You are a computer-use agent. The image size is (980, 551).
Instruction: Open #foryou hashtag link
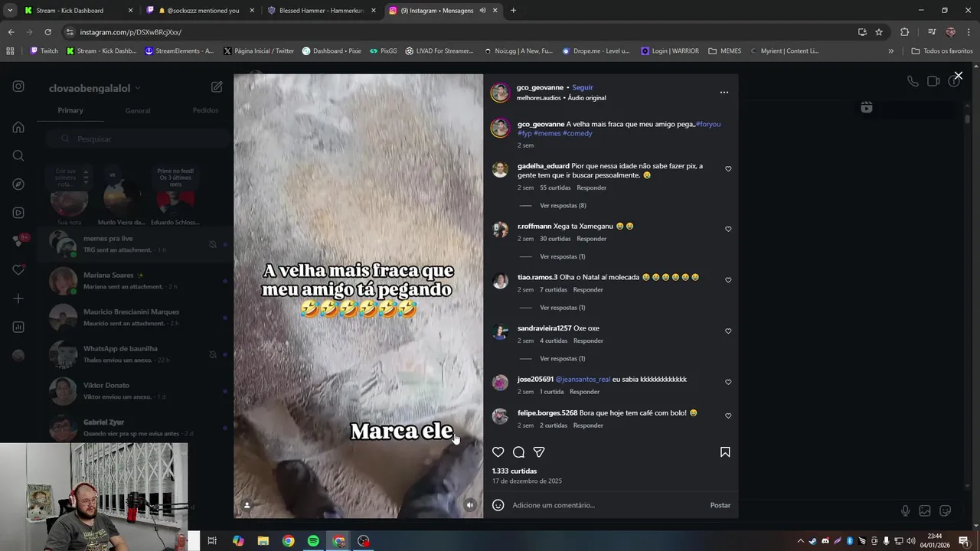(x=708, y=124)
